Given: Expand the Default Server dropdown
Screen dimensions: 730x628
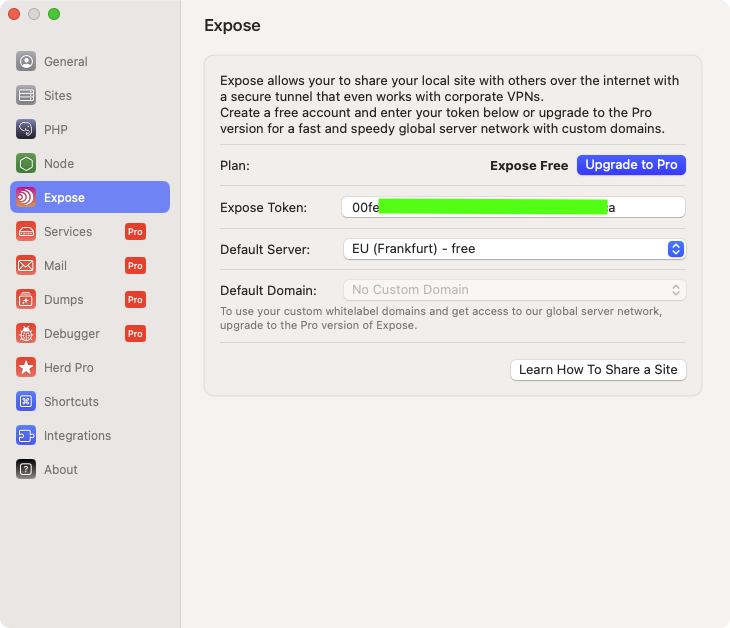Looking at the screenshot, I should (513, 249).
